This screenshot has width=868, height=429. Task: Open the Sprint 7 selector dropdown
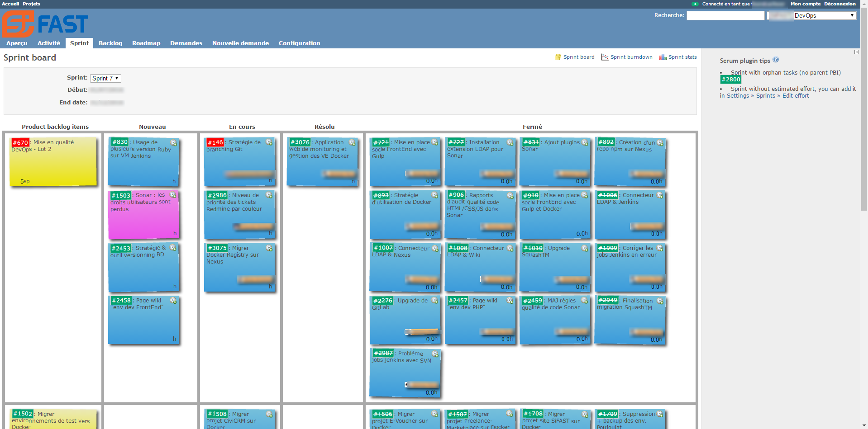point(105,78)
